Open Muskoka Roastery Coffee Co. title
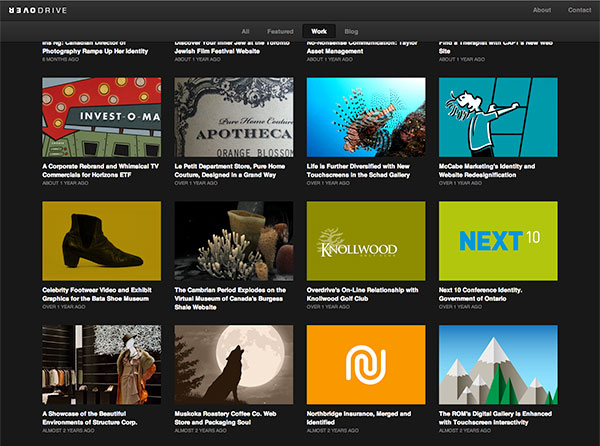Viewport: 600px width, 446px height. 225,418
